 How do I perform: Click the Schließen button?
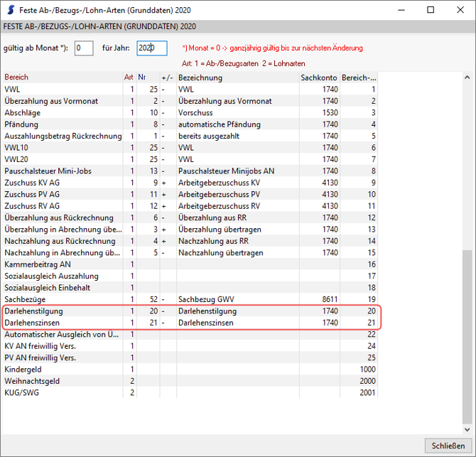(448, 446)
